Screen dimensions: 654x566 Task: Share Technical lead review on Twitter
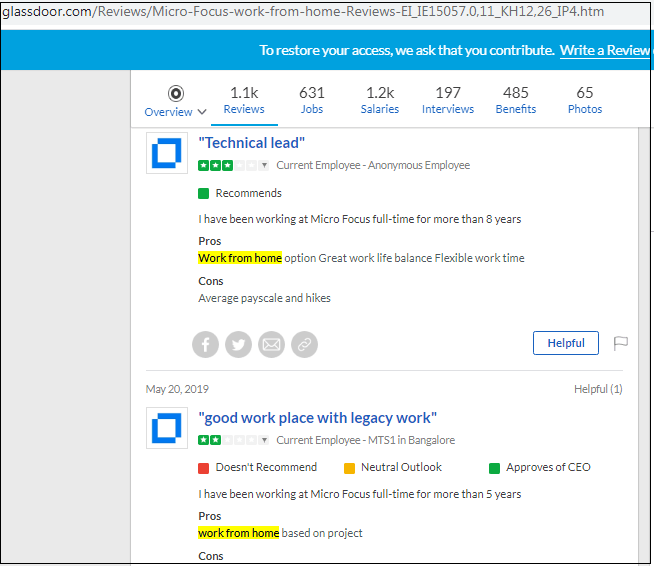tap(238, 345)
